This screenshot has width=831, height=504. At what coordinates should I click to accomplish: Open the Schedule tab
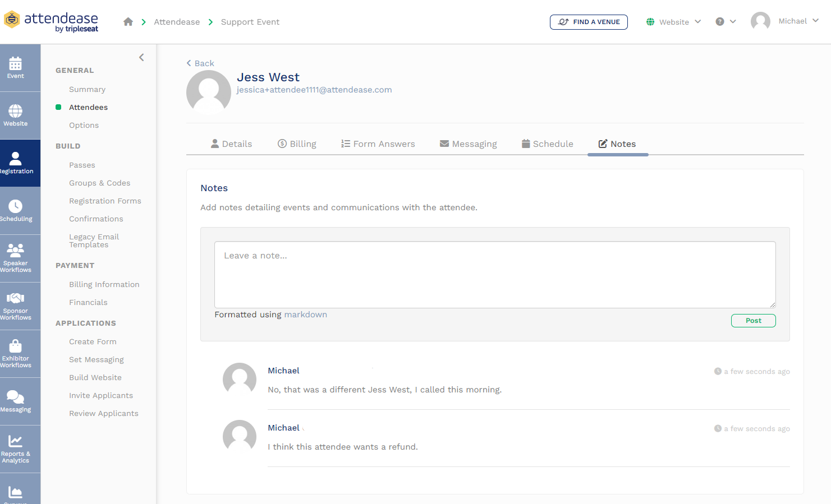(x=548, y=144)
